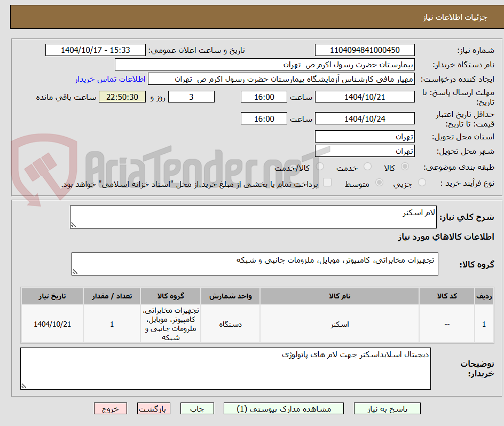Click the response deadline 16:00 time field
This screenshot has width=504, height=426.
(264, 97)
